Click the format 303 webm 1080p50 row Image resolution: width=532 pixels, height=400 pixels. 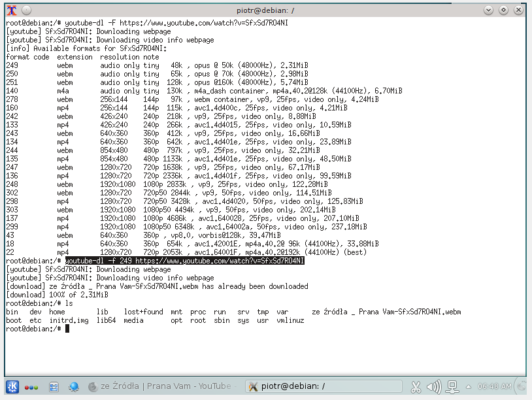pos(171,210)
